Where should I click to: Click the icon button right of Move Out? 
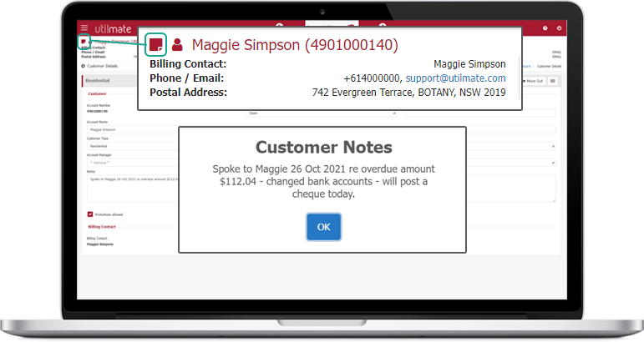click(553, 81)
